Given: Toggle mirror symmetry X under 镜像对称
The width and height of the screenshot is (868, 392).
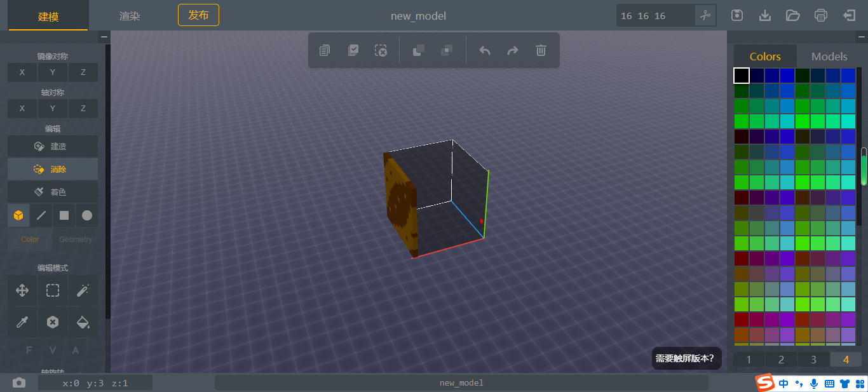Looking at the screenshot, I should [x=22, y=72].
